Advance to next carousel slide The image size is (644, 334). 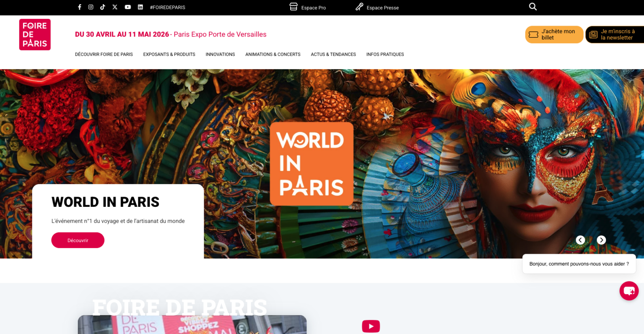pyautogui.click(x=601, y=240)
